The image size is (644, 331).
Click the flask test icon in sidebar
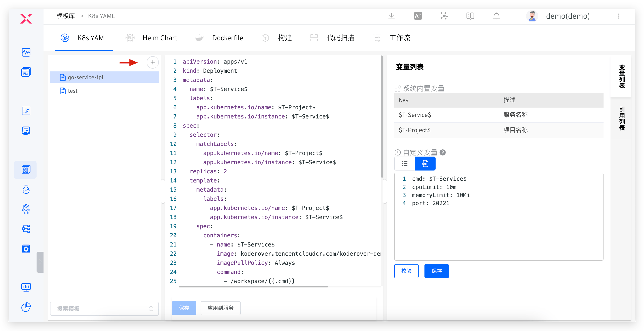26,189
